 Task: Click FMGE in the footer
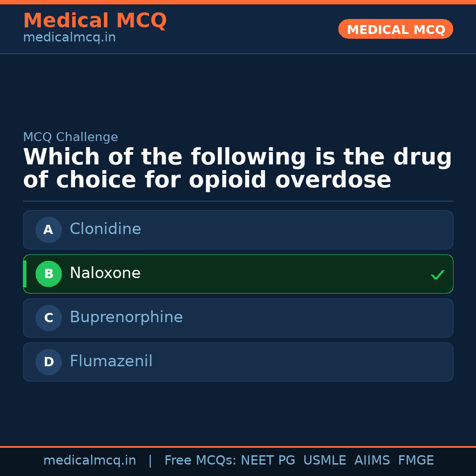tap(416, 461)
